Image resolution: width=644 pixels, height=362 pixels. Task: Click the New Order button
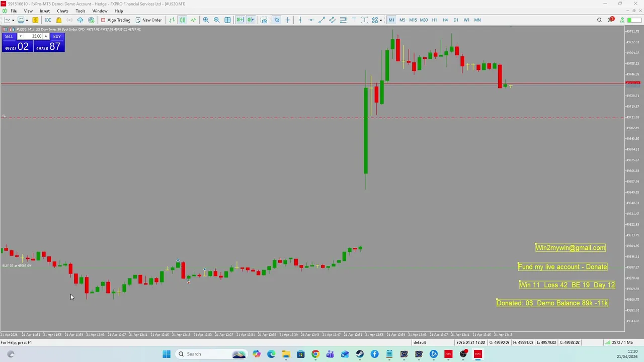coord(148,20)
